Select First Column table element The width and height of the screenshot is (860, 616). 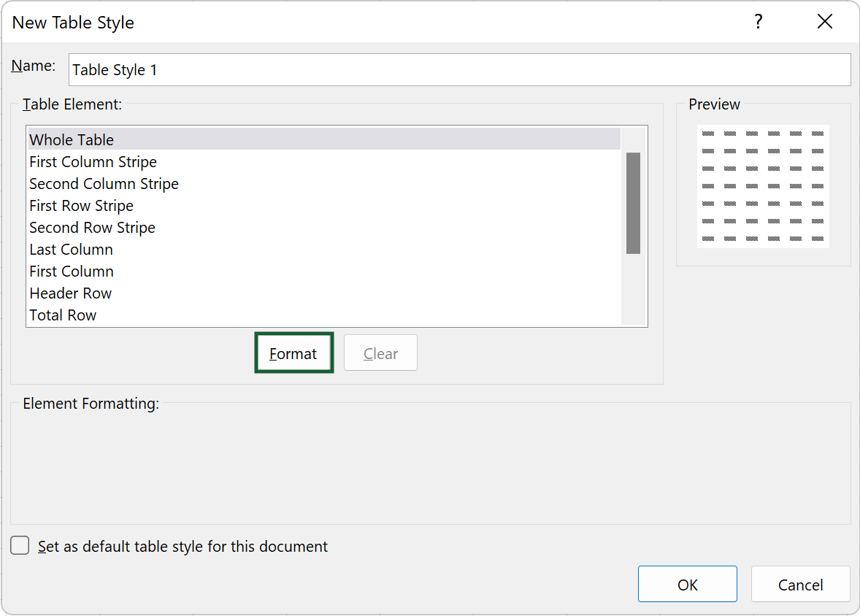pyautogui.click(x=72, y=272)
